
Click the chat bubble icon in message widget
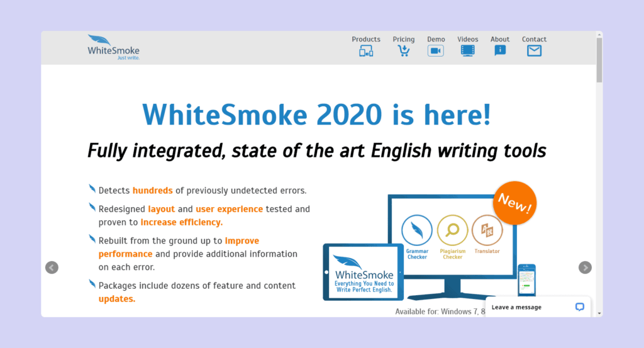point(580,307)
